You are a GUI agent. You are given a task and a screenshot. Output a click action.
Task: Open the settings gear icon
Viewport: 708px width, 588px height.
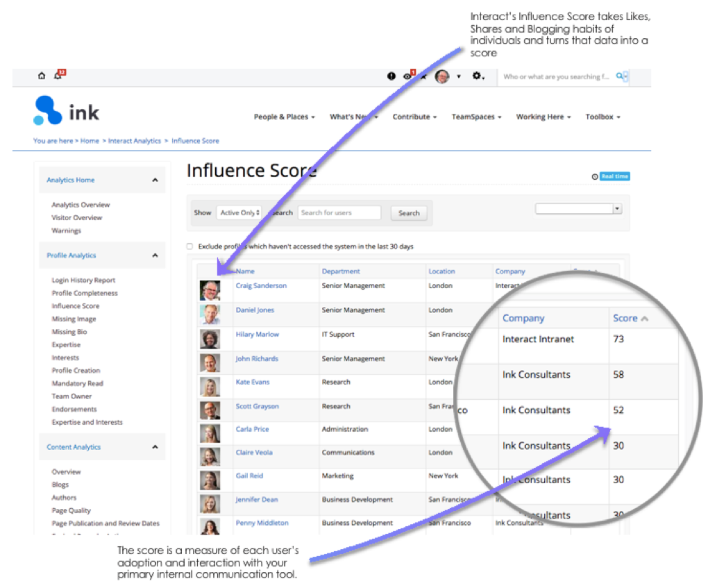[x=478, y=76]
